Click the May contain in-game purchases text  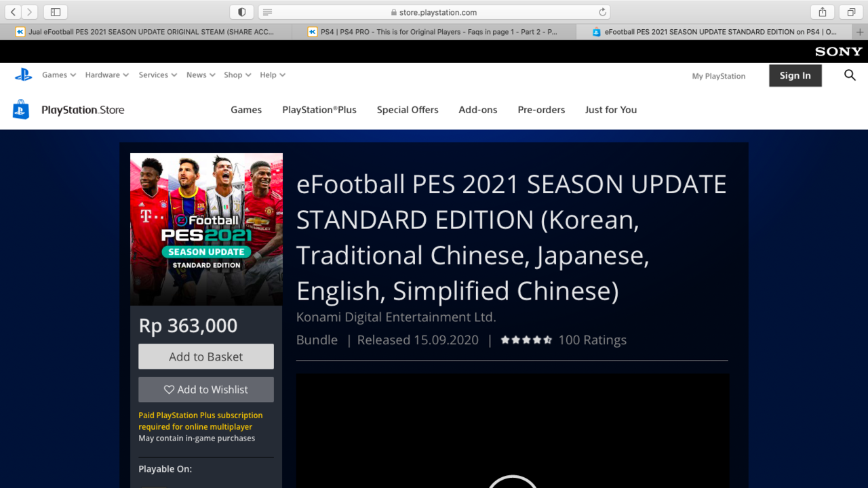click(x=197, y=439)
